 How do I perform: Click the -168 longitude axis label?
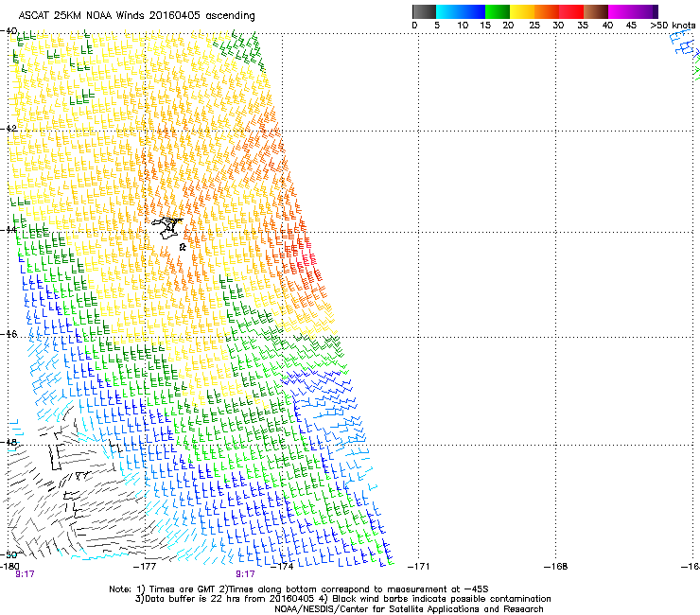pyautogui.click(x=556, y=567)
